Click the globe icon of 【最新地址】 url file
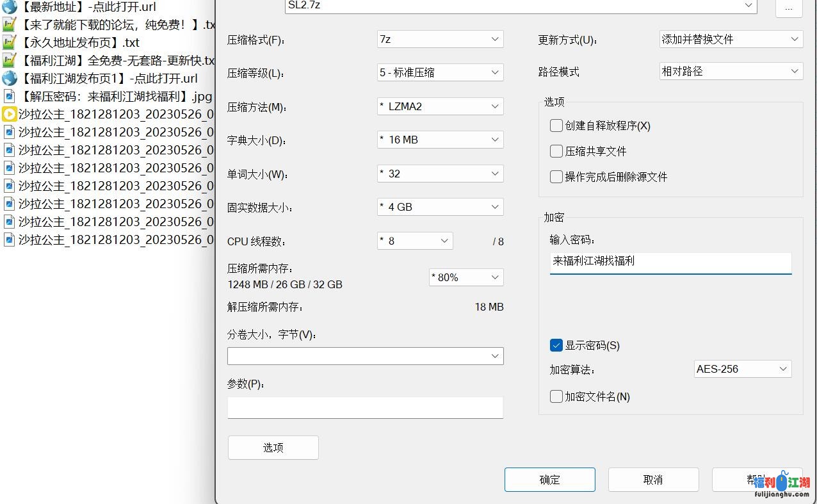Viewport: 817px width, 504px height. click(9, 7)
